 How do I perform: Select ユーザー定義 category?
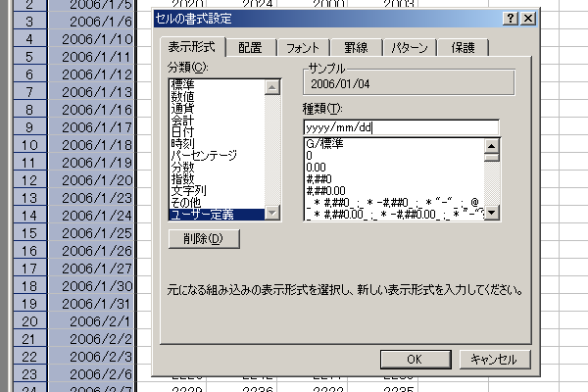pyautogui.click(x=218, y=215)
